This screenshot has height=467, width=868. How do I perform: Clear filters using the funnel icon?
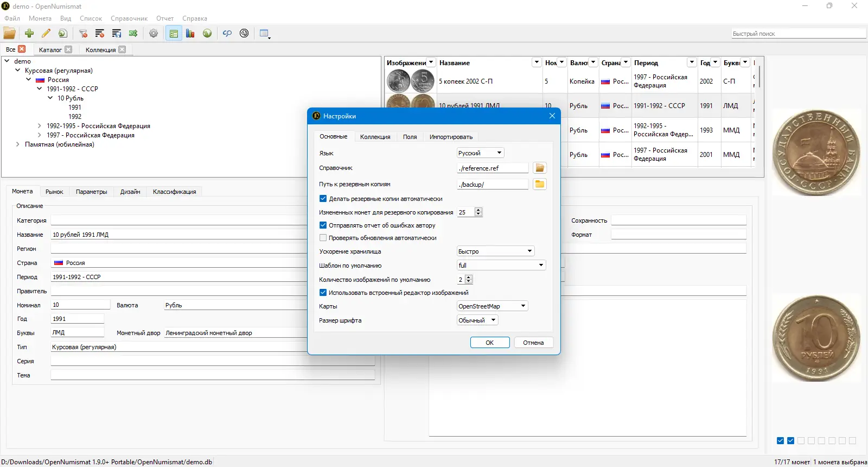point(84,34)
